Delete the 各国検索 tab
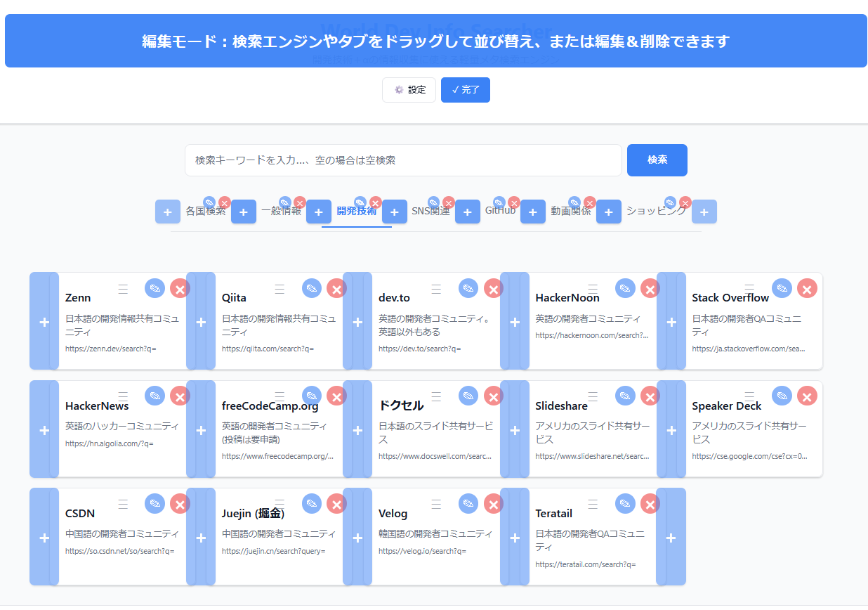 click(225, 202)
